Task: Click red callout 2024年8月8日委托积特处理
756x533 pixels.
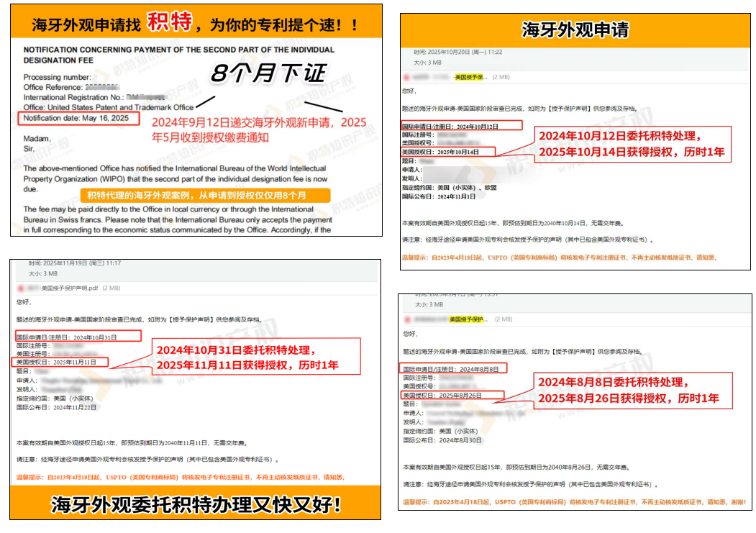Action: 633,391
